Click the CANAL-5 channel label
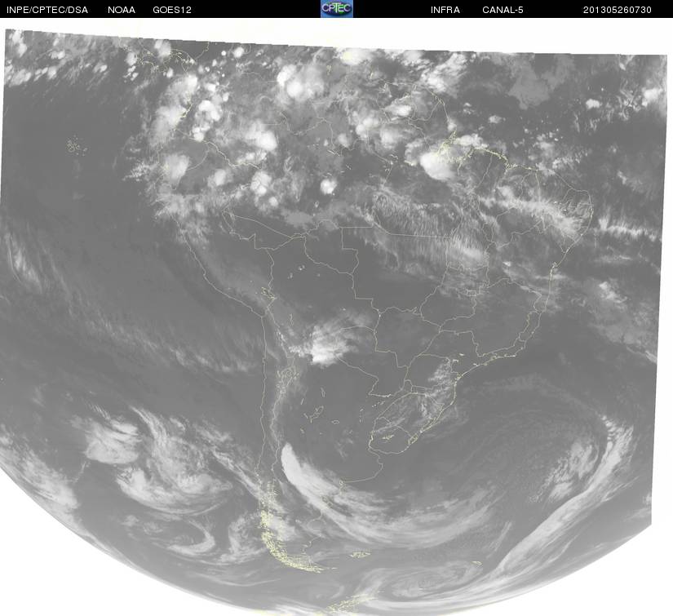Viewport: 673px width, 616px height. (x=503, y=10)
